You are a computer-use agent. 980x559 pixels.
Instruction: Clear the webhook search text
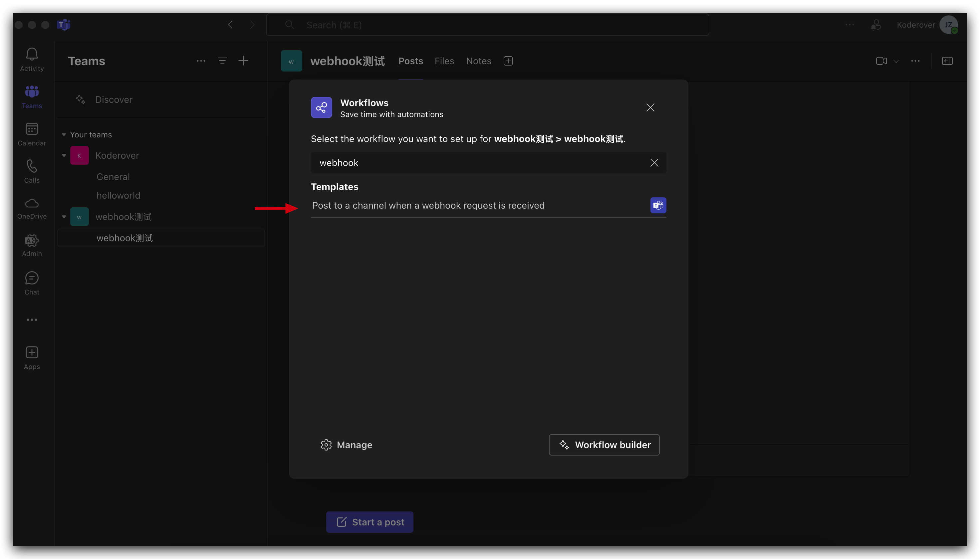(x=654, y=162)
